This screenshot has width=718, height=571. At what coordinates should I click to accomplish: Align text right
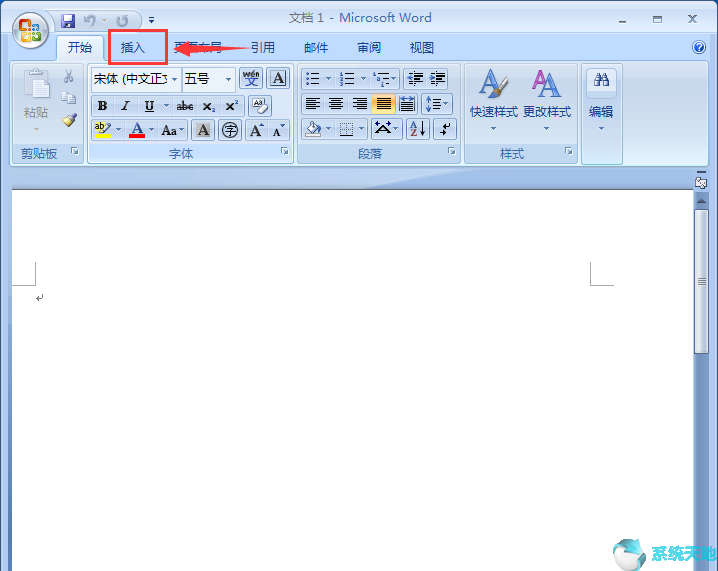click(x=359, y=104)
